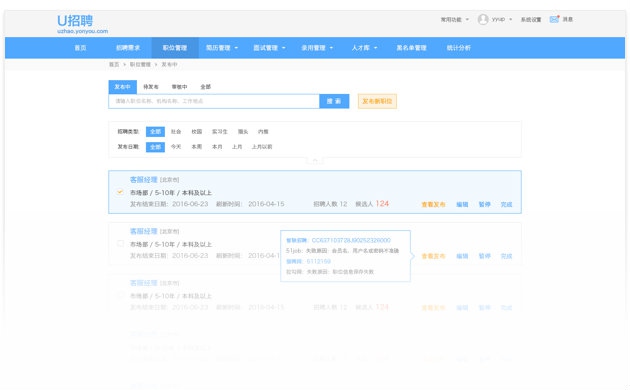Open the 消息 envelope icon
630x390 pixels.
click(554, 19)
